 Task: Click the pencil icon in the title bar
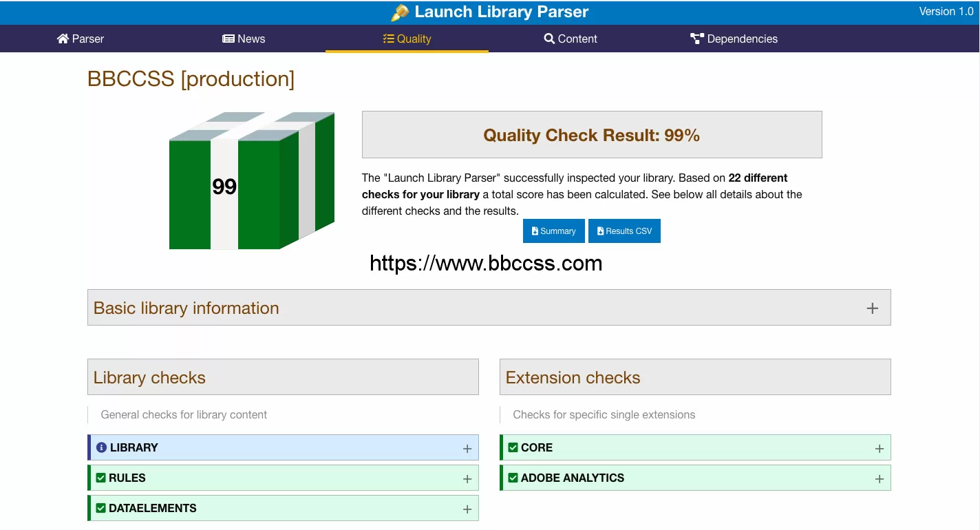click(400, 12)
